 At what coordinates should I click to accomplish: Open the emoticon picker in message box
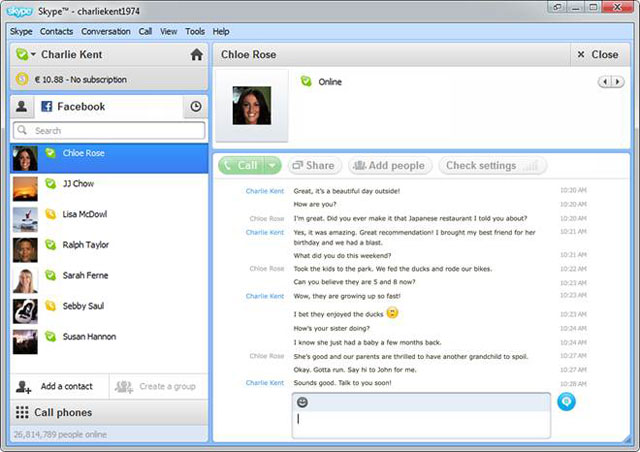point(303,402)
